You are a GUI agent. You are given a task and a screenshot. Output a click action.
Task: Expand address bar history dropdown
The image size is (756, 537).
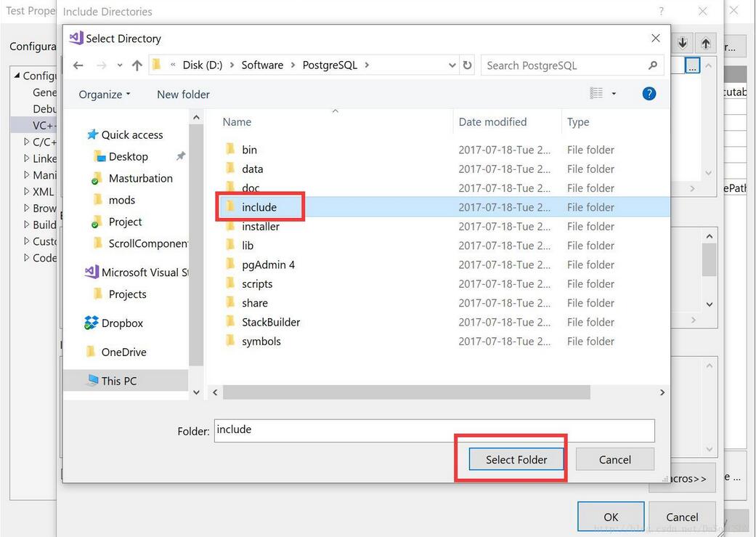click(x=452, y=65)
